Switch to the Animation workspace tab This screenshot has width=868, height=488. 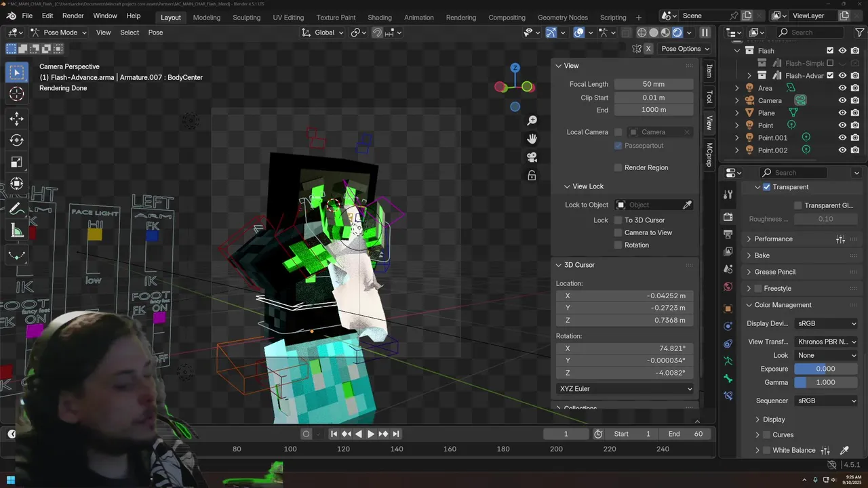pyautogui.click(x=419, y=17)
